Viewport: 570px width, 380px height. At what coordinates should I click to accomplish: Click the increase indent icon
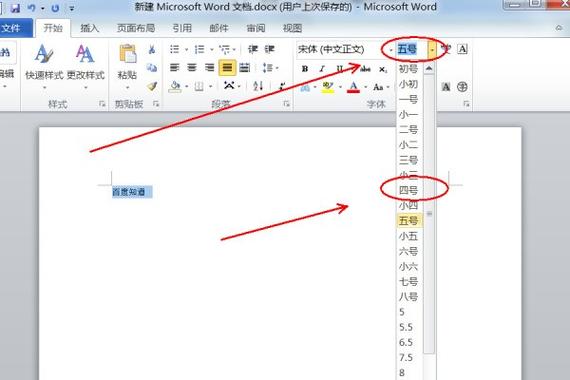[269, 49]
